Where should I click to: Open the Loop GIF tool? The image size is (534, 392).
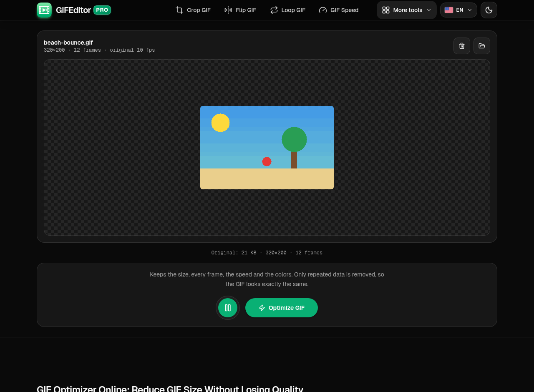pos(288,10)
